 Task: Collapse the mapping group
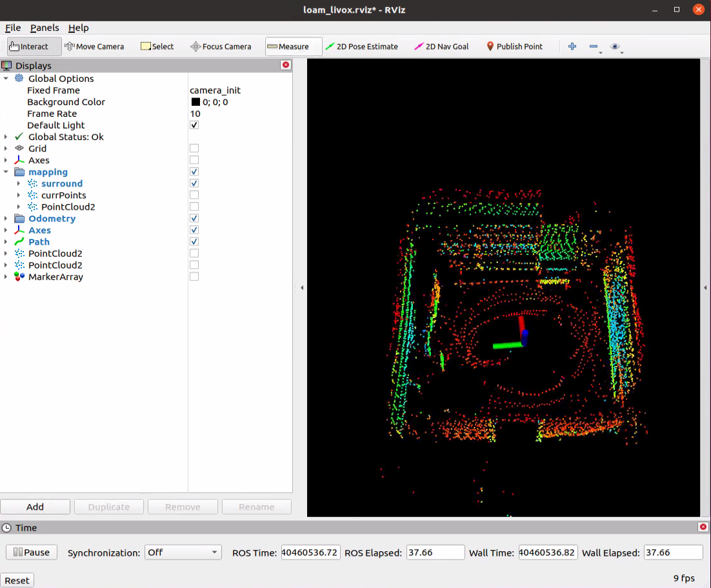6,172
